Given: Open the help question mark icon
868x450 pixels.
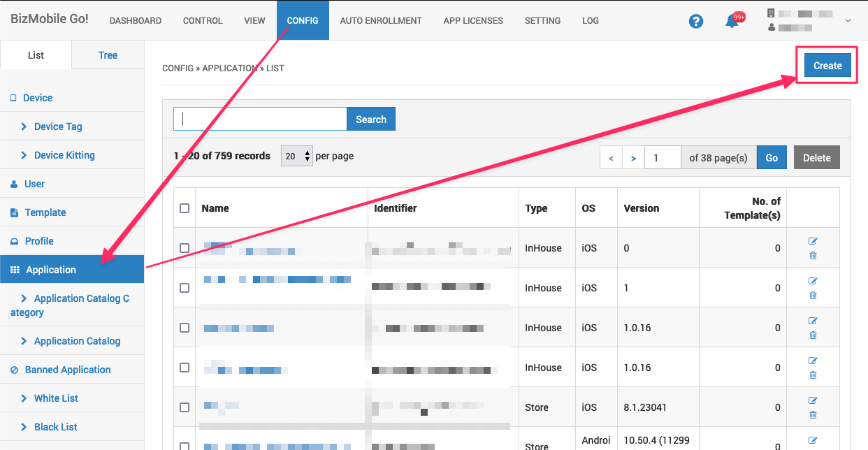Looking at the screenshot, I should (695, 21).
